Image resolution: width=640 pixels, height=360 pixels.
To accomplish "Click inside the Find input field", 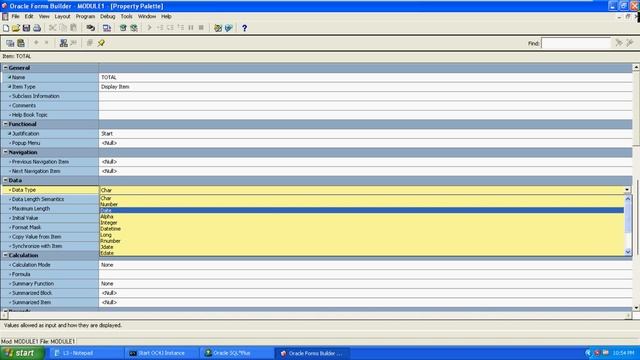I will [x=576, y=43].
